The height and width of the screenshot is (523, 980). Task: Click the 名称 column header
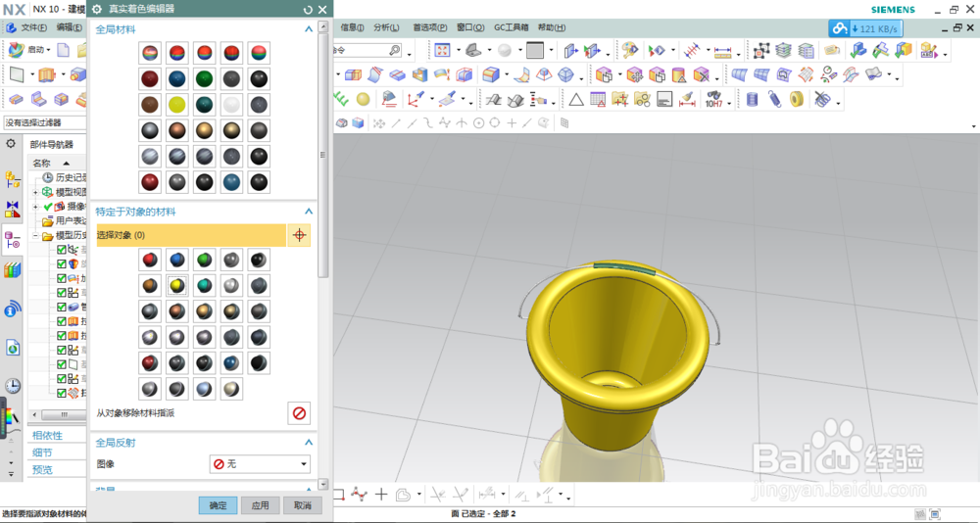[x=42, y=163]
